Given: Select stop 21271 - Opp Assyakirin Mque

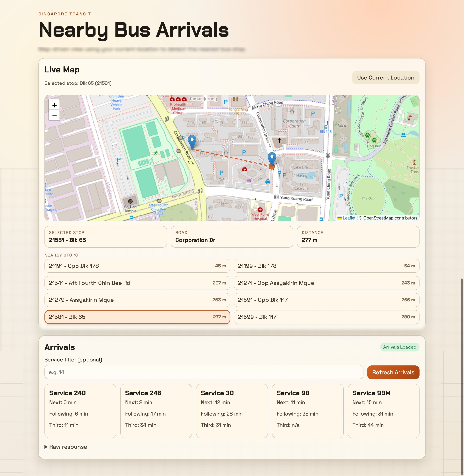Looking at the screenshot, I should tap(326, 283).
